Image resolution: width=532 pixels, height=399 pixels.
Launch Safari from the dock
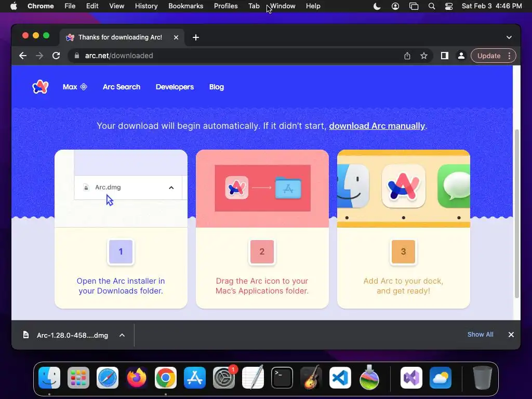pos(108,378)
